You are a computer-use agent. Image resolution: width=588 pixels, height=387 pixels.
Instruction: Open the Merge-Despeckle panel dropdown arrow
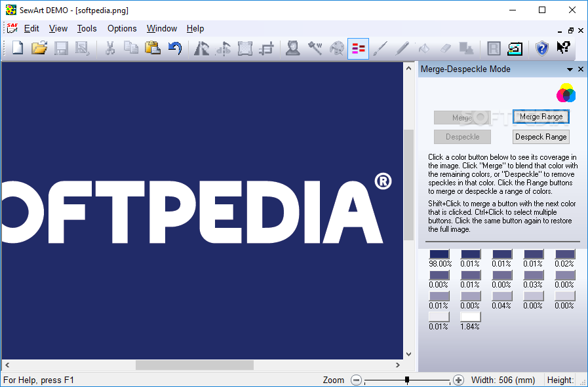[570, 69]
